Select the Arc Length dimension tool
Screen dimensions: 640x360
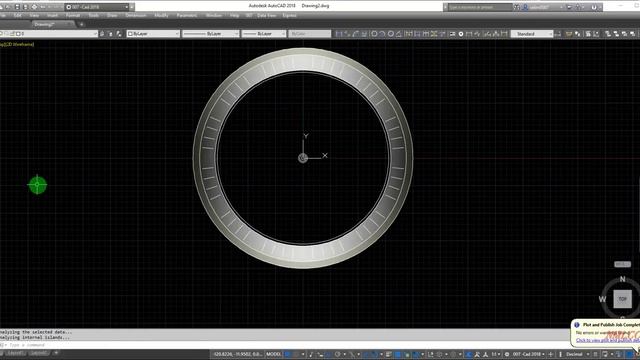(x=356, y=34)
